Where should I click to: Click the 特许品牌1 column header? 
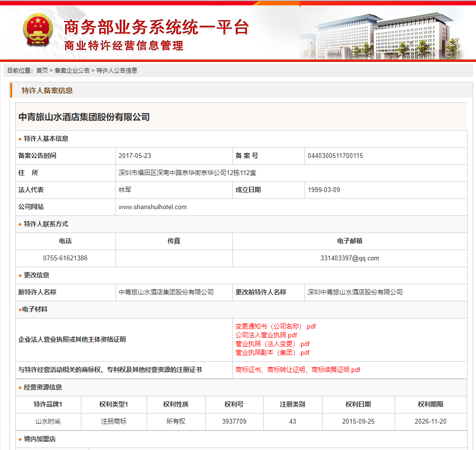tap(48, 404)
